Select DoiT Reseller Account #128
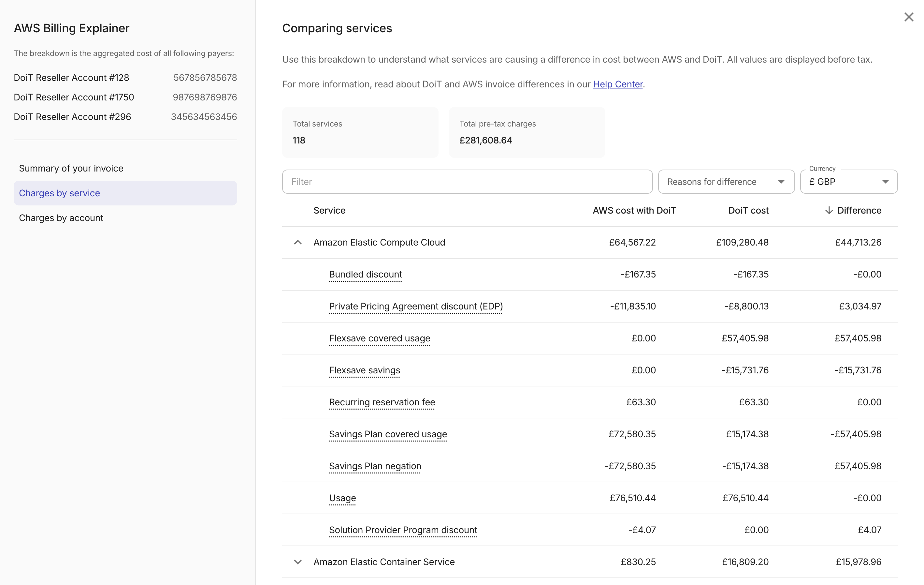 pyautogui.click(x=71, y=78)
